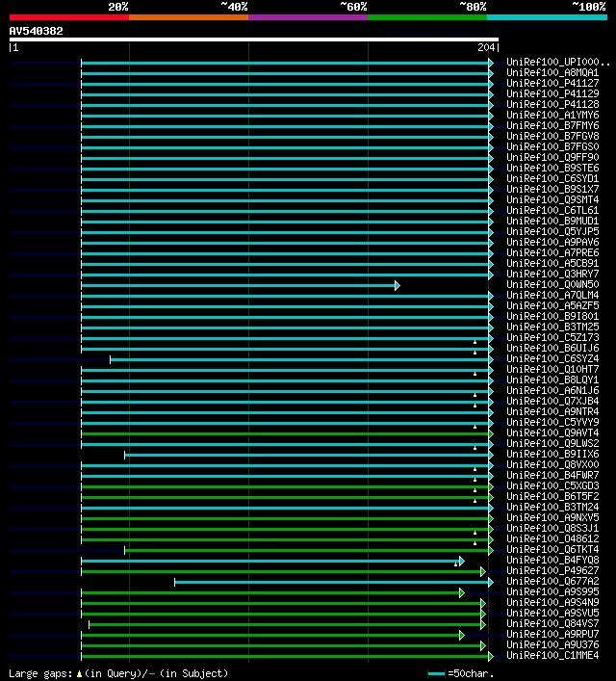Click the yellow gap-in-query legend icon
This screenshot has height=681, width=616.
[x=79, y=674]
